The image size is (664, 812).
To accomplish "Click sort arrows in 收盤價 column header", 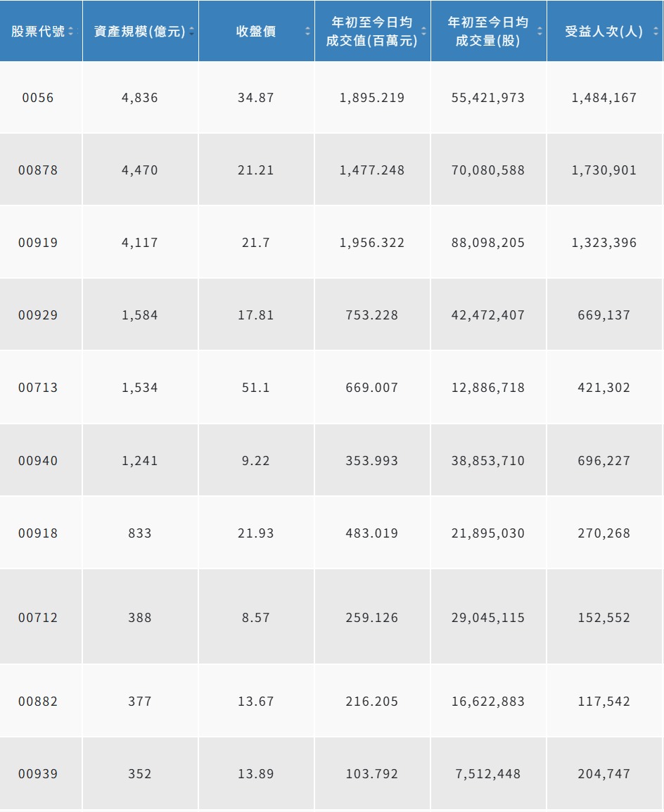I will click(307, 31).
